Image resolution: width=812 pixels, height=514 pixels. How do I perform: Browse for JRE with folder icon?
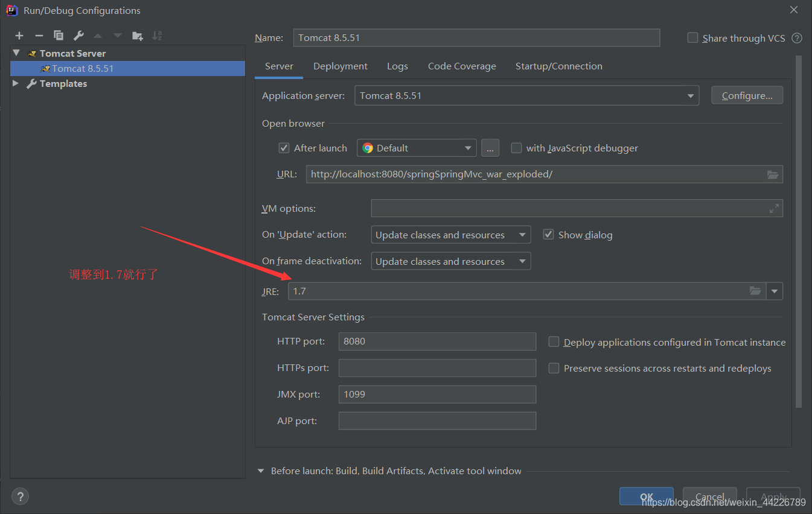[x=755, y=291]
